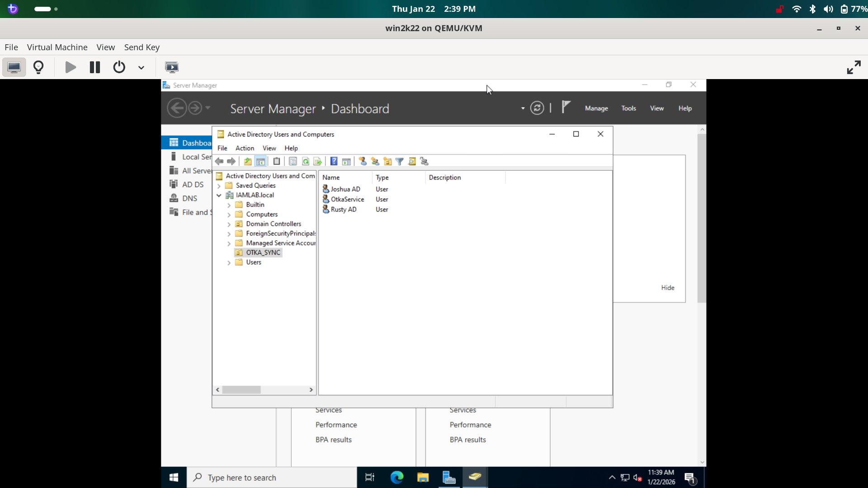Create a new group using the toolbar icon

375,161
